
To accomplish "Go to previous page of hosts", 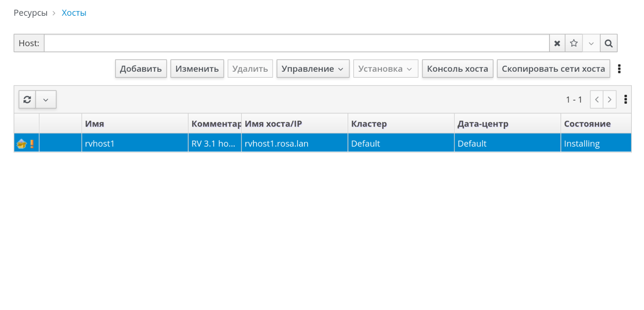I will [597, 100].
